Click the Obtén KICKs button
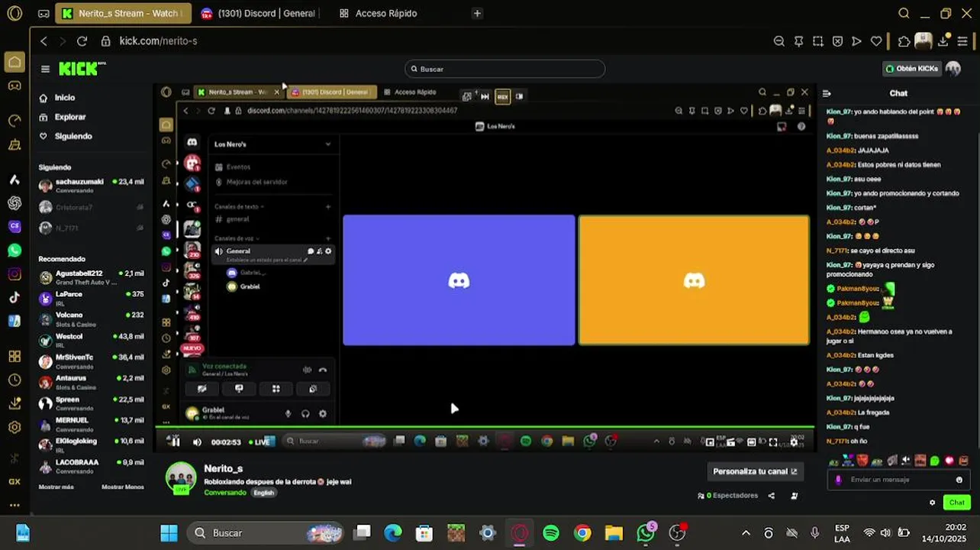The width and height of the screenshot is (980, 550). 911,69
